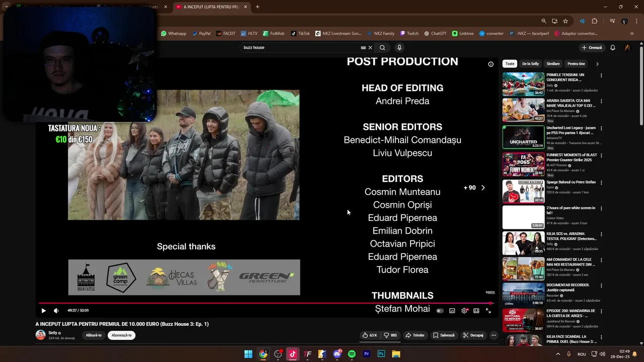Viewport: 644px width, 362px height.
Task: Open the IULIA SCS vs. ARIADNA video title
Action: click(571, 236)
